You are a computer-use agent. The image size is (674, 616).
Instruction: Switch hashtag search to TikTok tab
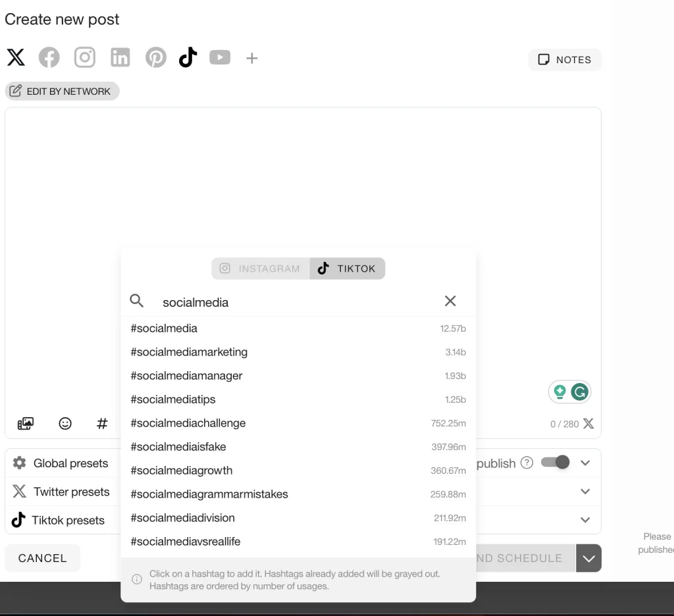(348, 269)
